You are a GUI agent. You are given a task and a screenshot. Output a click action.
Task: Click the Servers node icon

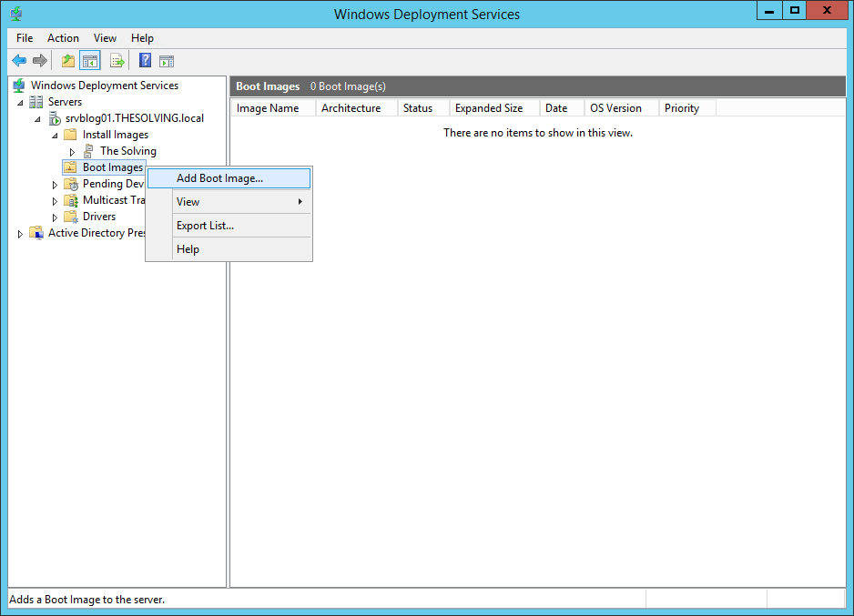coord(36,102)
